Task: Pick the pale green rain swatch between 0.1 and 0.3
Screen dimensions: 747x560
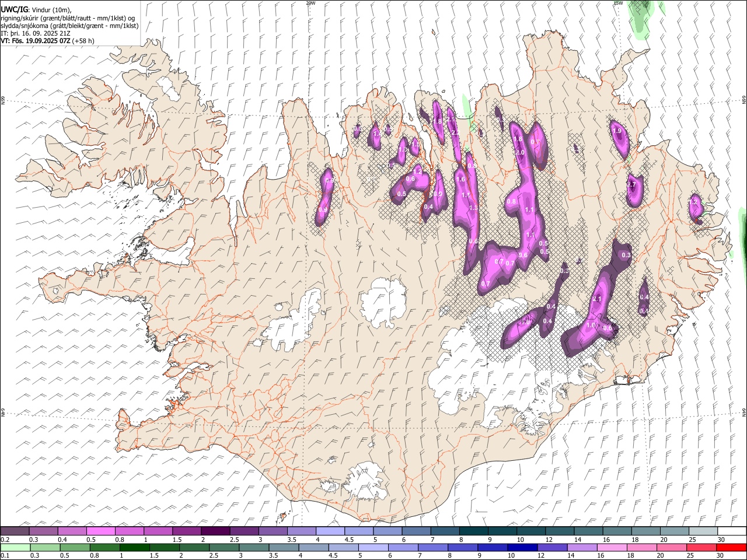Action: click(15, 547)
